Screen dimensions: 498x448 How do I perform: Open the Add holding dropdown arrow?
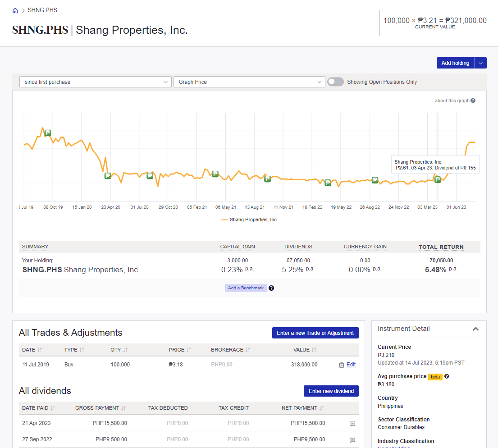pos(480,63)
